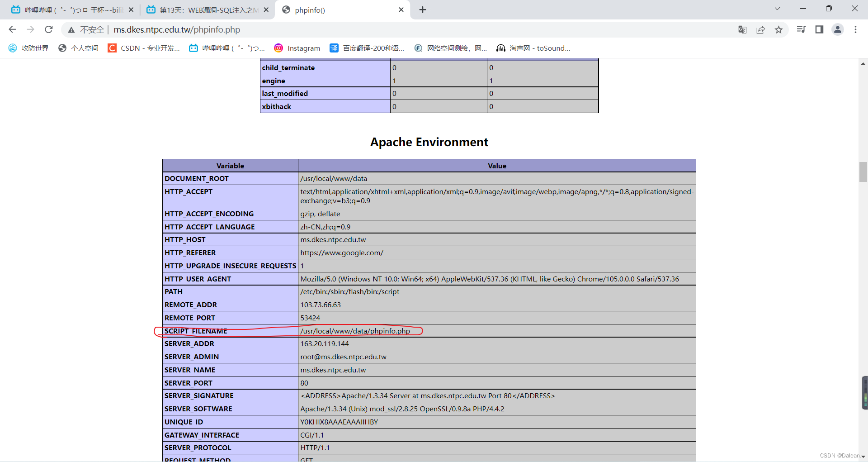Click the /usr/local/www/data value
868x462 pixels.
(334, 178)
